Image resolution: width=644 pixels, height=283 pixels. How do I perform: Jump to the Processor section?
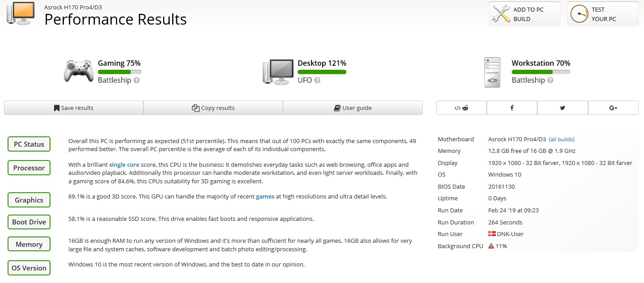click(x=29, y=168)
